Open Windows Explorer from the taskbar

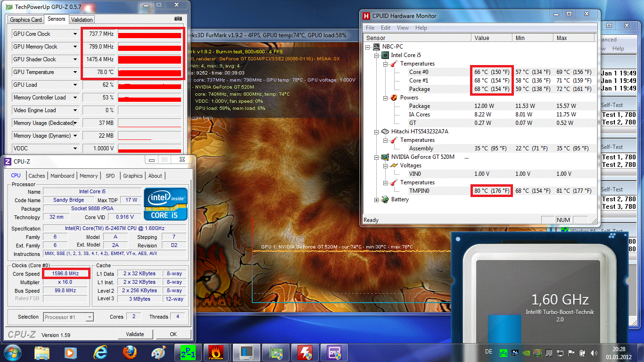click(42, 353)
